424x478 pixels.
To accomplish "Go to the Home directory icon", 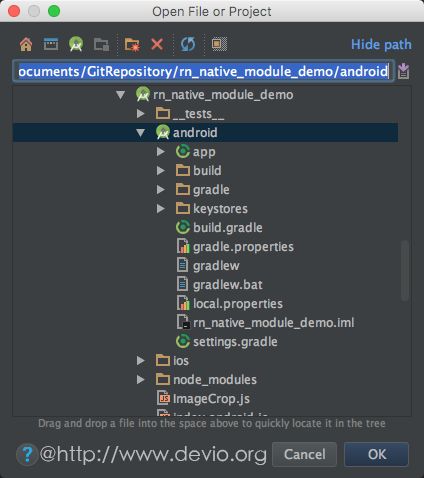I will (26, 44).
